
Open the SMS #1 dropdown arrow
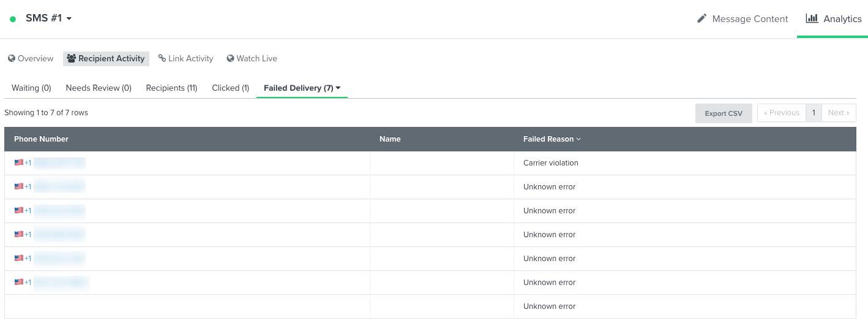(69, 18)
